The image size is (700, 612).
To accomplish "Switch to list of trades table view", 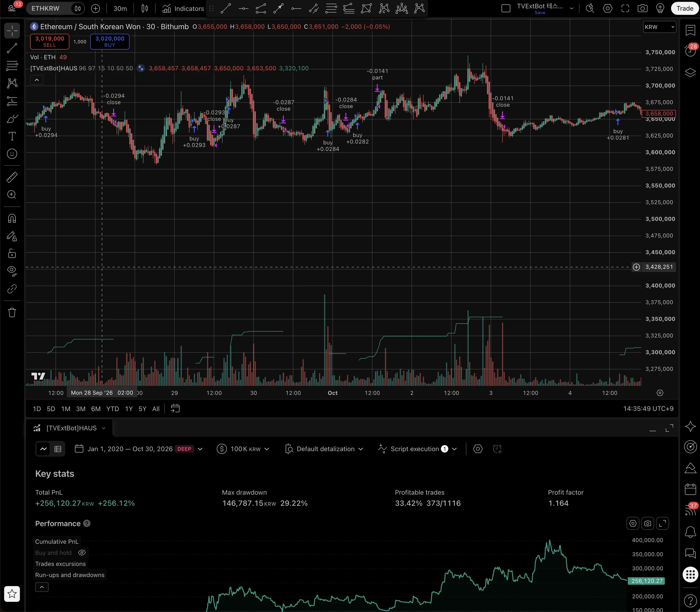I will click(x=58, y=449).
